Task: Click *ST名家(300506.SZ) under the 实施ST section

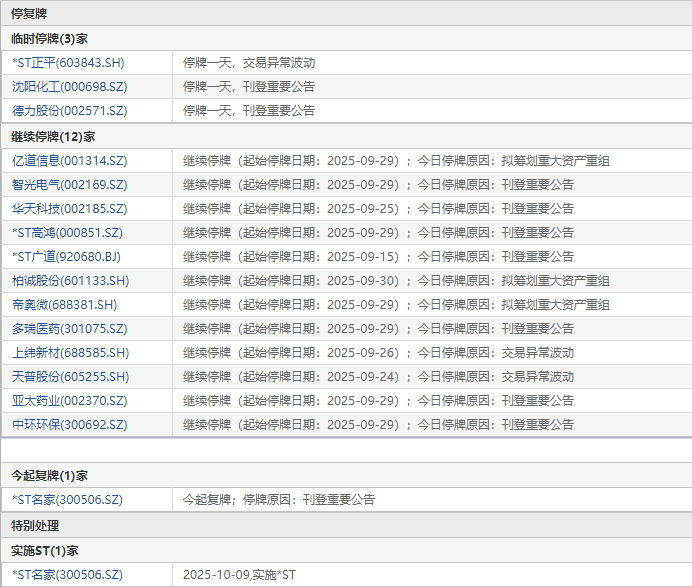Action: pos(67,575)
